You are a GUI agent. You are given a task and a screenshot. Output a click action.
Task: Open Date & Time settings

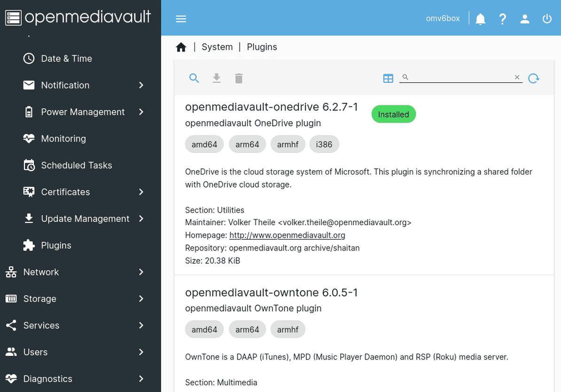tap(67, 58)
